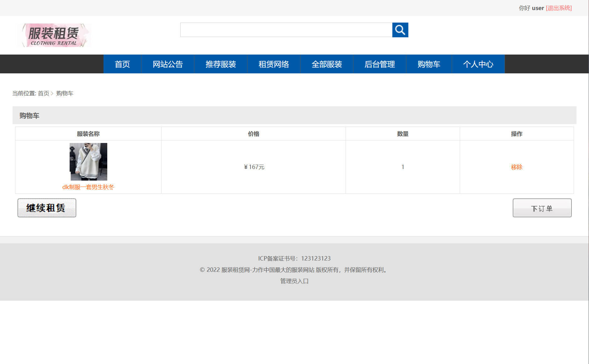Screen dimensions: 589x364
Task: Click the 管理员入口 footer link
Action: coord(294,281)
